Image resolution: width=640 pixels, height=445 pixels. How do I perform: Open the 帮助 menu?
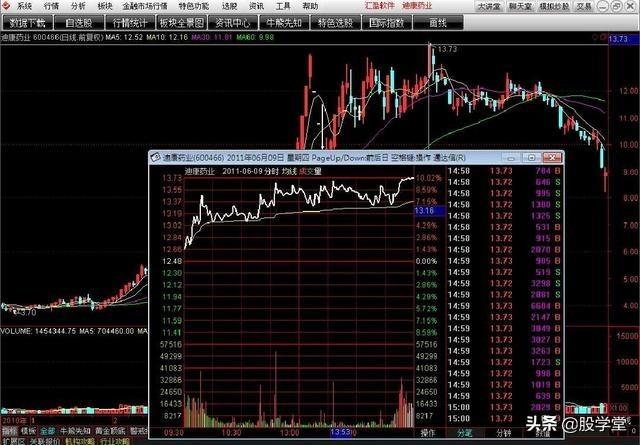[x=309, y=6]
